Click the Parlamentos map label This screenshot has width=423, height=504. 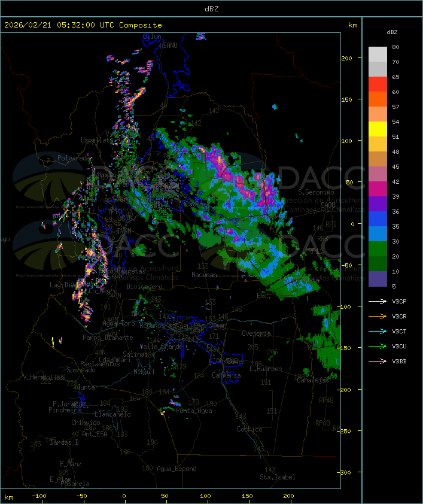coord(100,364)
